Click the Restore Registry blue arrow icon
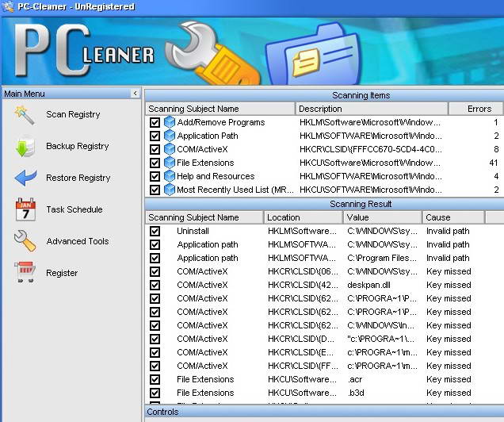 coord(25,178)
